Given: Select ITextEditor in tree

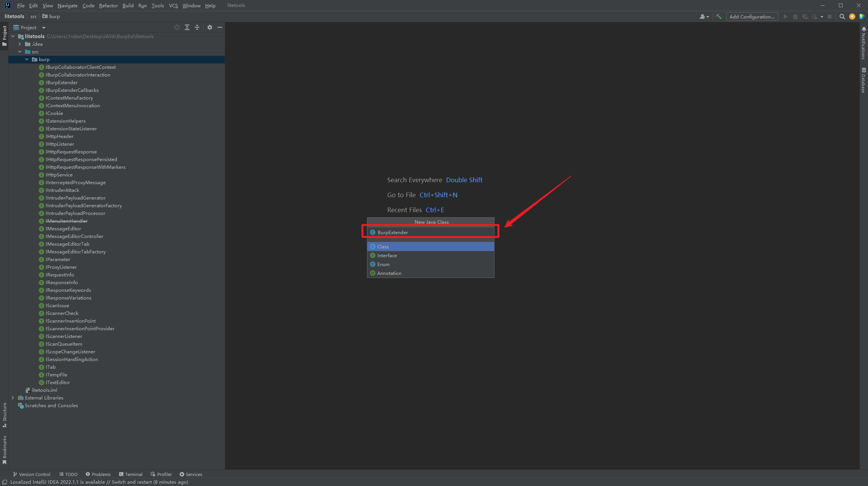Looking at the screenshot, I should (58, 382).
